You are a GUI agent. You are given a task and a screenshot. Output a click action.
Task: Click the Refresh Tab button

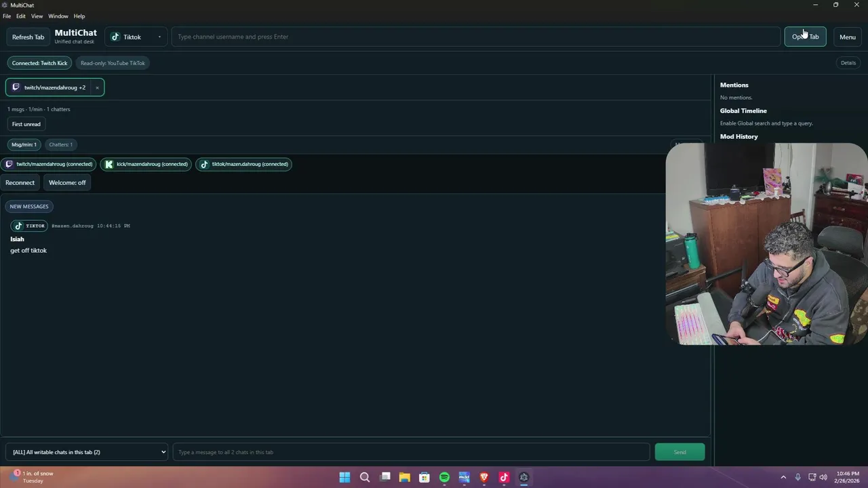pos(28,37)
